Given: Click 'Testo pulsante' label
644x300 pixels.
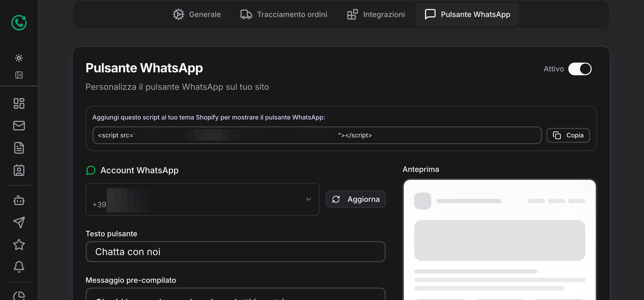Looking at the screenshot, I should 111,234.
